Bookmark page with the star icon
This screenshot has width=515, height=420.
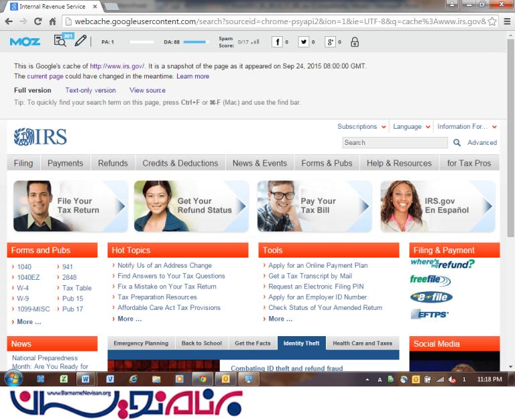click(x=492, y=21)
